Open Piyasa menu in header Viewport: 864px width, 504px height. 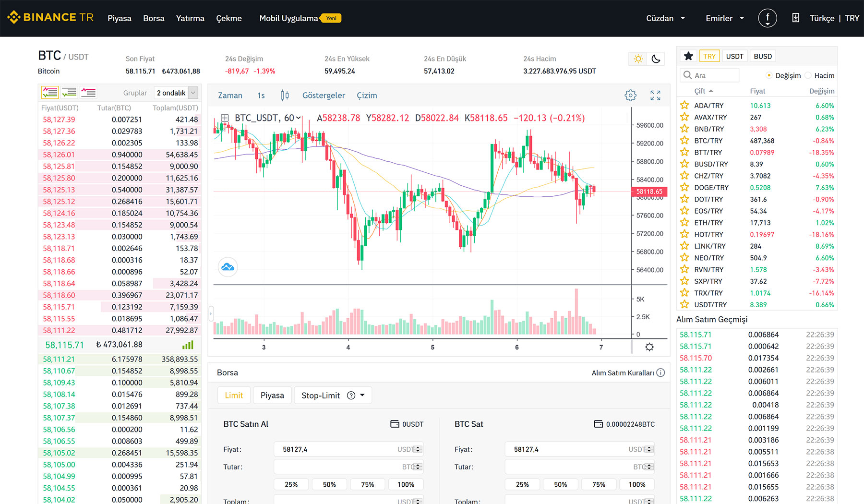point(119,18)
